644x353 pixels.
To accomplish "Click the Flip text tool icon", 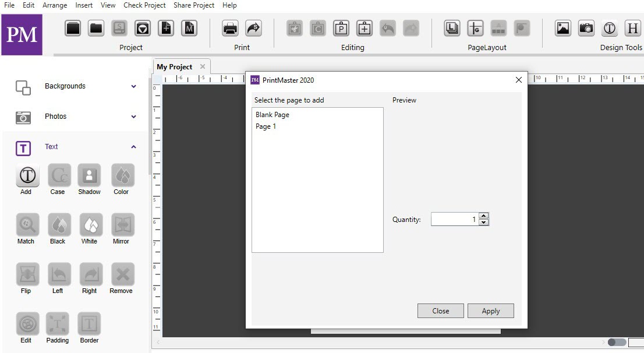I will pos(27,274).
